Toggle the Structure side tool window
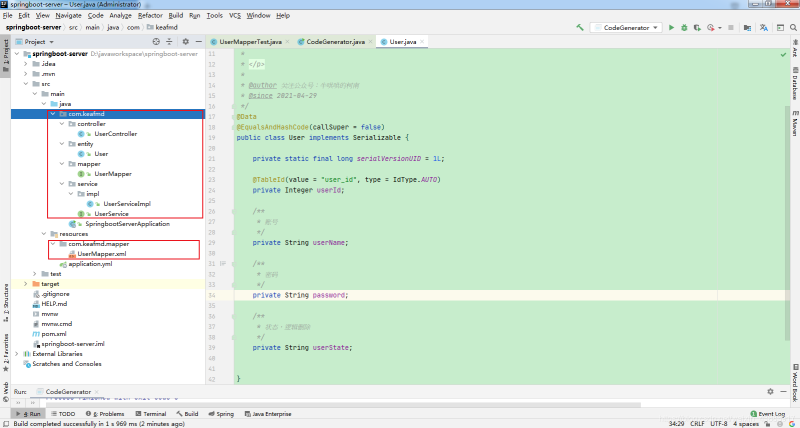Screen dimensions: 800x428 pyautogui.click(x=5, y=297)
